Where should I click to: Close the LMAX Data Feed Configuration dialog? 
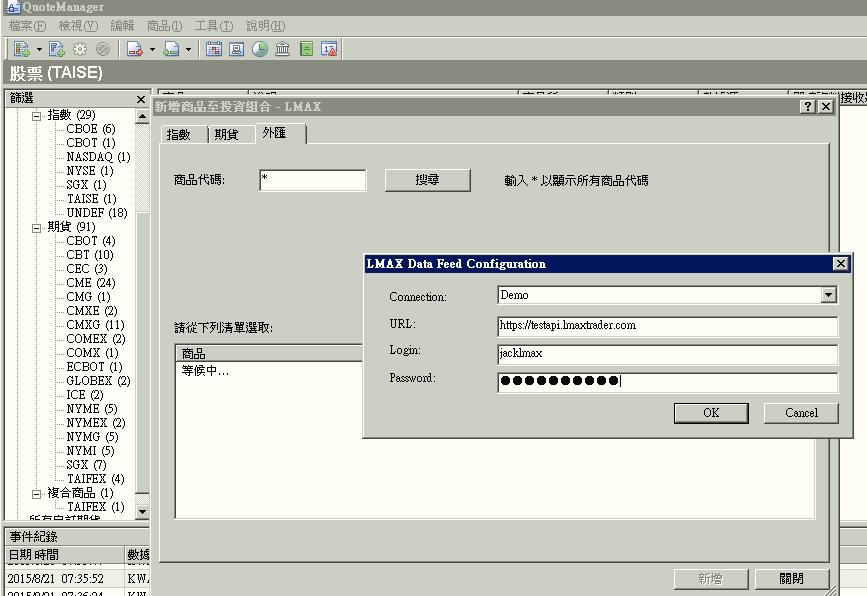(x=840, y=264)
